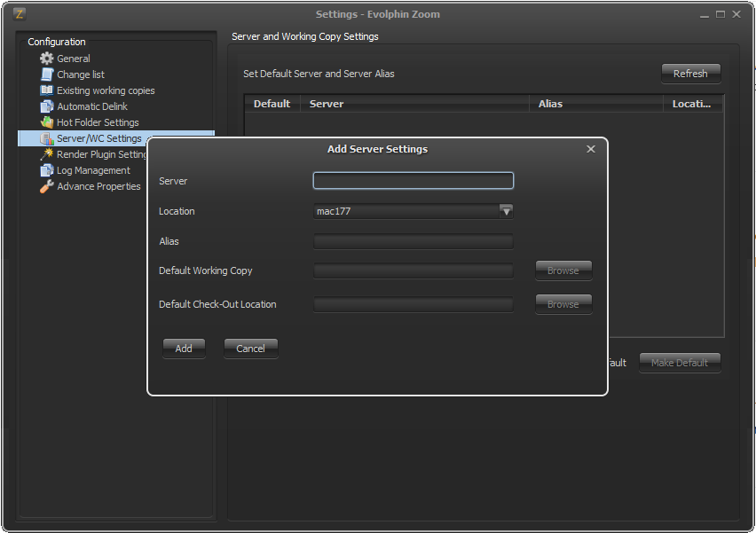Close the Settings - Evolphin Zoom window

(x=736, y=14)
